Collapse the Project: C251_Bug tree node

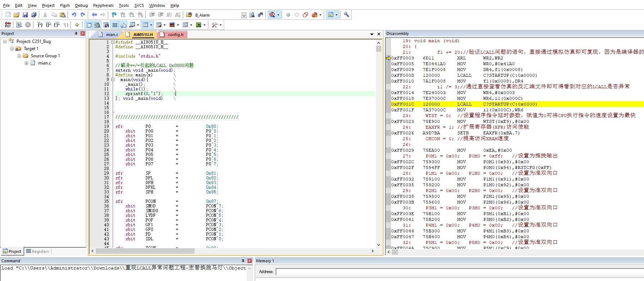click(5, 41)
